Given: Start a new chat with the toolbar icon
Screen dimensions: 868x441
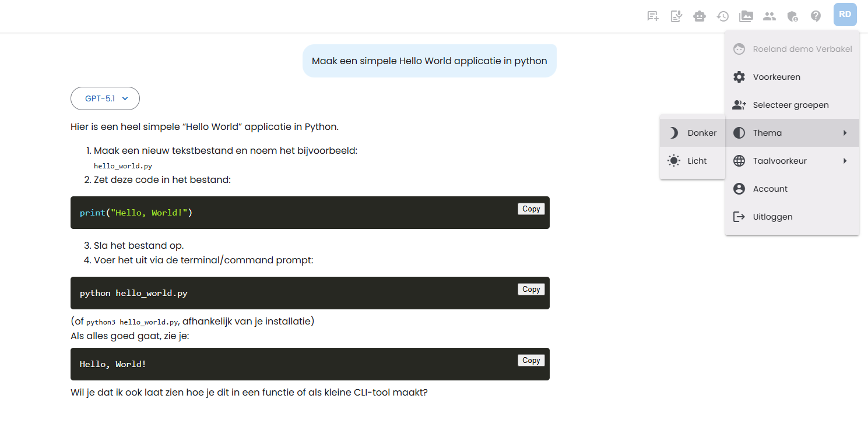Looking at the screenshot, I should (x=653, y=16).
